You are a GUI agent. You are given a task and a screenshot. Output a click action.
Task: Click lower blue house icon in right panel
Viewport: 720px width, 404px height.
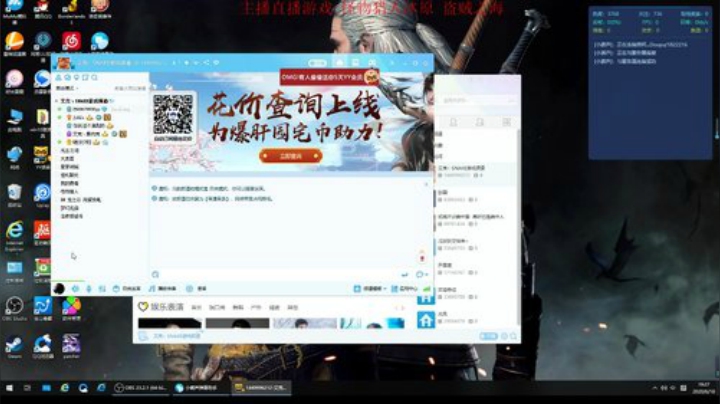click(426, 320)
